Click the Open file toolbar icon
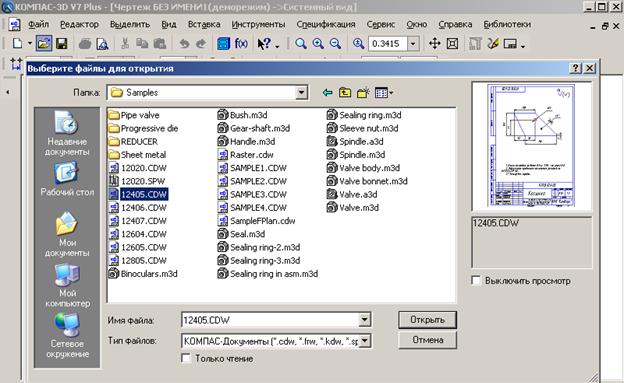 (x=44, y=43)
